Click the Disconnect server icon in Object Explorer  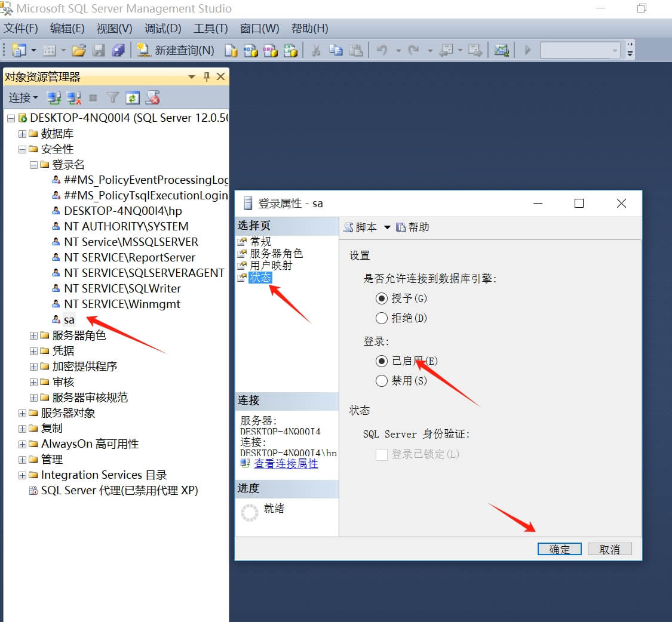pyautogui.click(x=73, y=97)
